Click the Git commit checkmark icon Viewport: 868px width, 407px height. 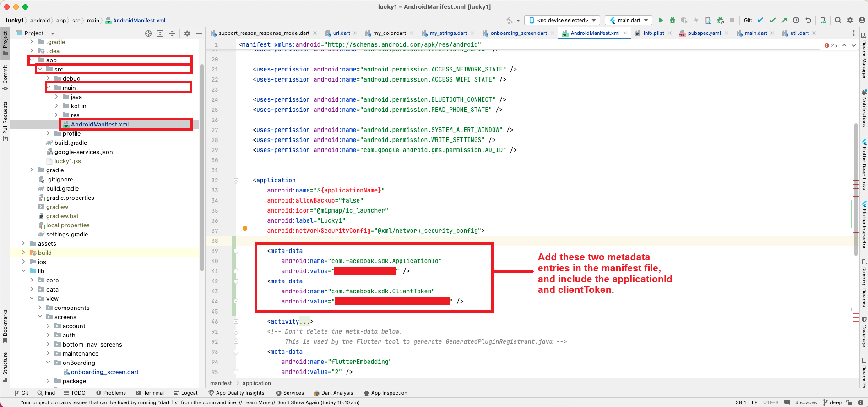[x=772, y=20]
